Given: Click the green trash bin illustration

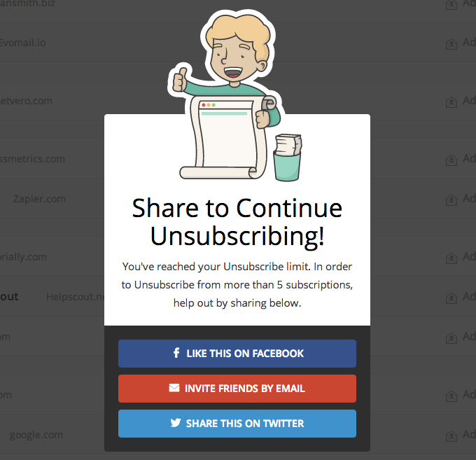Looking at the screenshot, I should pyautogui.click(x=288, y=158).
